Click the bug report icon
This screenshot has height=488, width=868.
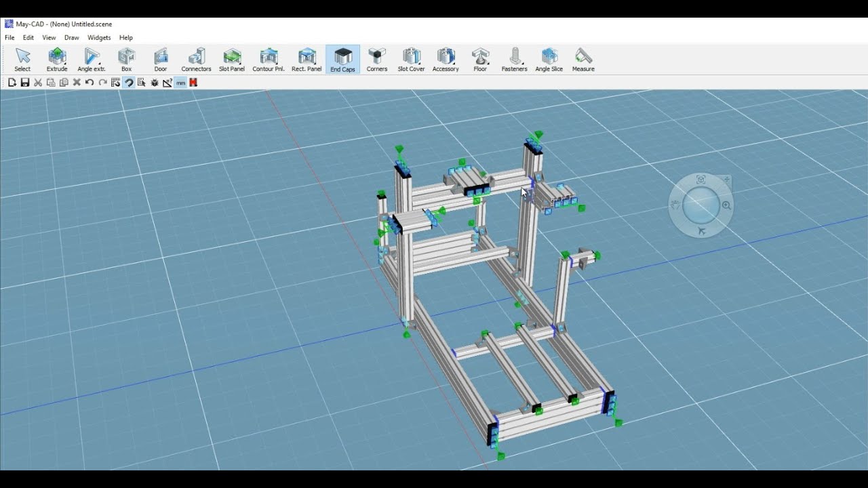(155, 83)
